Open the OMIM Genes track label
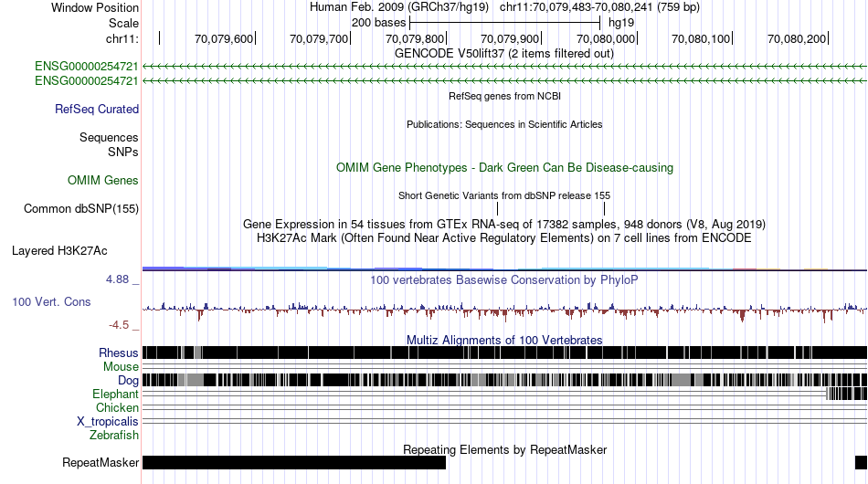This screenshot has height=484, width=868. pyautogui.click(x=103, y=180)
